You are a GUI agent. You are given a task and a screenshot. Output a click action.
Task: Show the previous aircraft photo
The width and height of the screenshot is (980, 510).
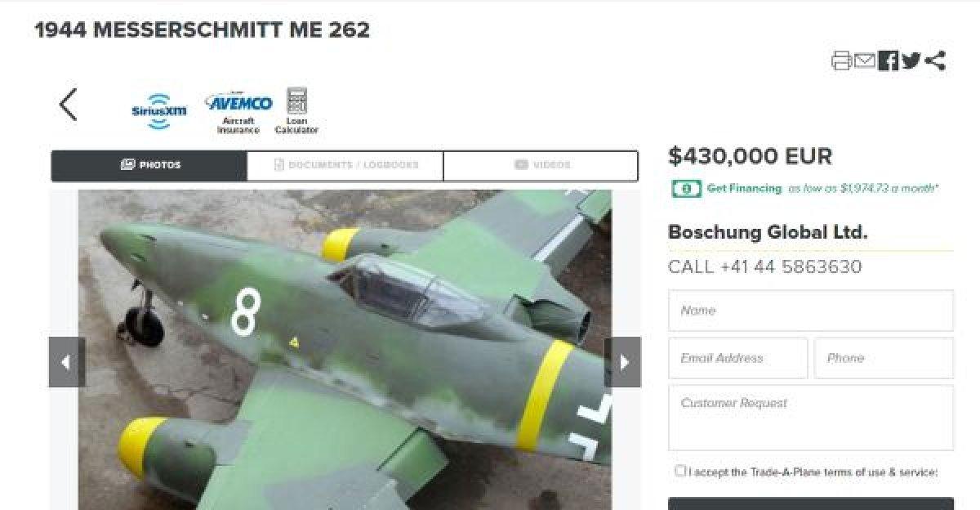click(67, 362)
